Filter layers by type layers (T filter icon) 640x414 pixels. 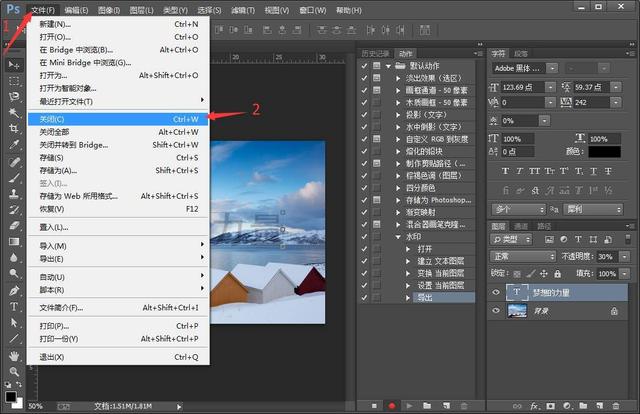578,239
